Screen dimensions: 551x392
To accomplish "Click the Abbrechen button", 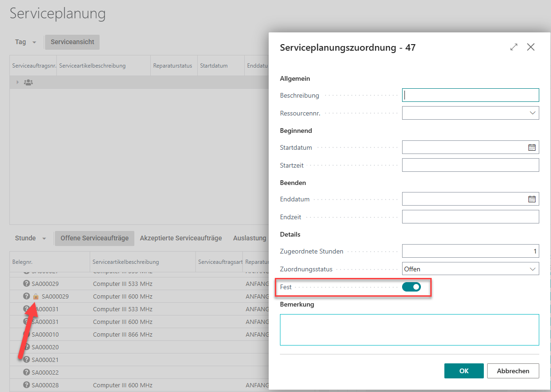I will click(x=513, y=371).
